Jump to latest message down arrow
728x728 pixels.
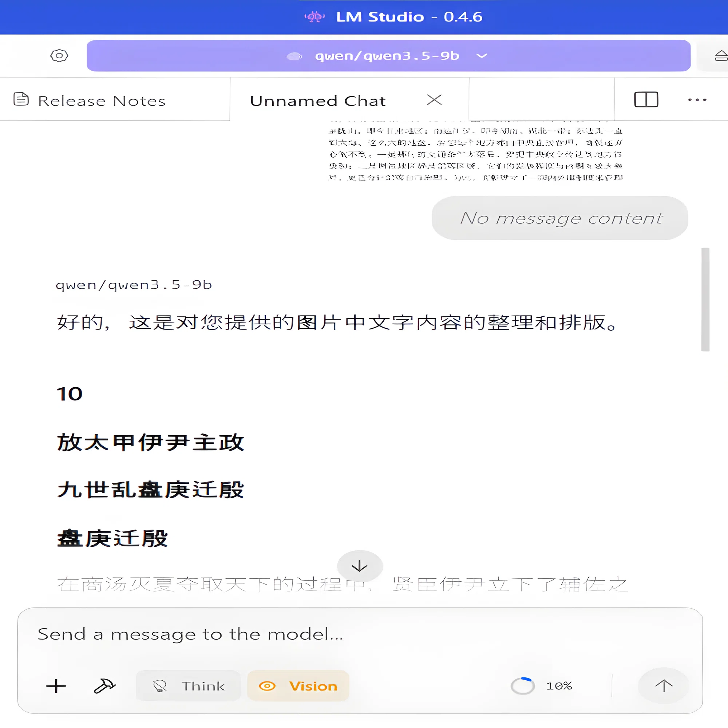pyautogui.click(x=360, y=566)
